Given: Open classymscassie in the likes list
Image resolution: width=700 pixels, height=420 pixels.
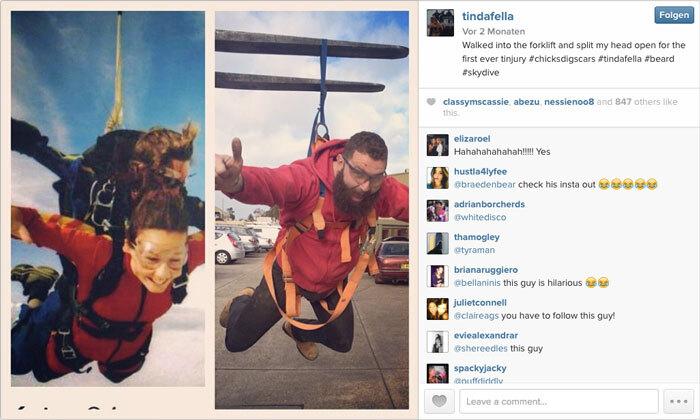Looking at the screenshot, I should [x=475, y=102].
